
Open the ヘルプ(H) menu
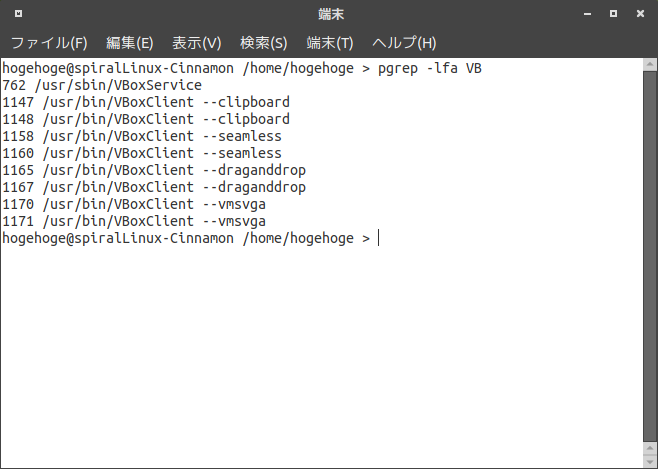[404, 43]
